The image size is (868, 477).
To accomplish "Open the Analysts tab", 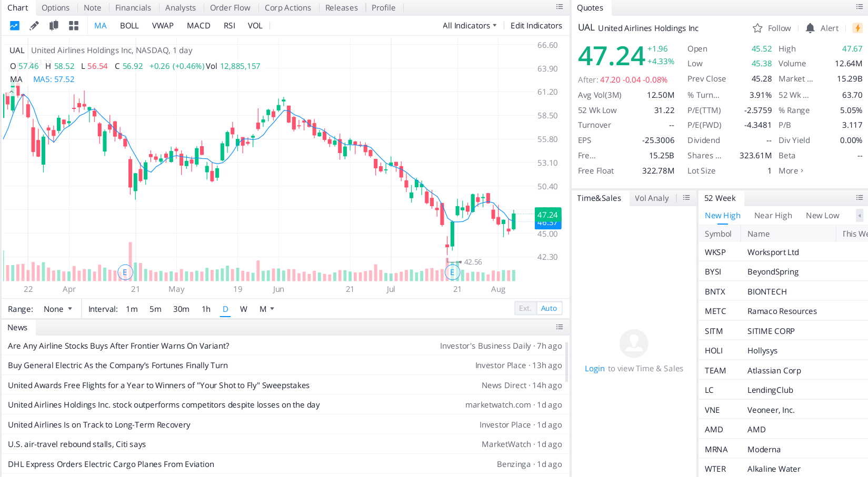I will click(181, 8).
